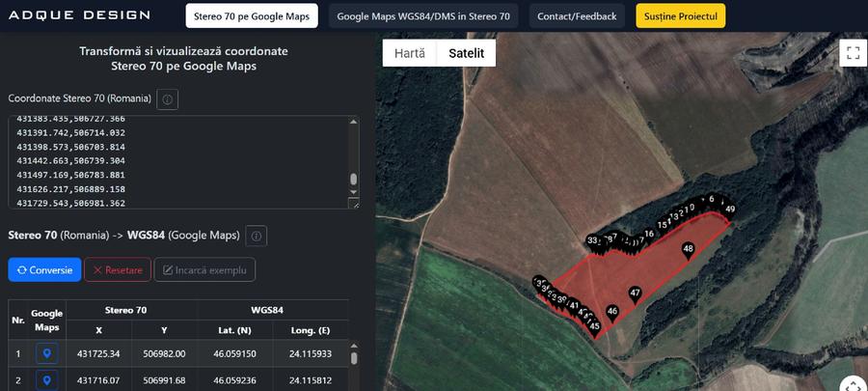Click table cell 506991.68
Image resolution: width=868 pixels, height=391 pixels.
(x=164, y=380)
